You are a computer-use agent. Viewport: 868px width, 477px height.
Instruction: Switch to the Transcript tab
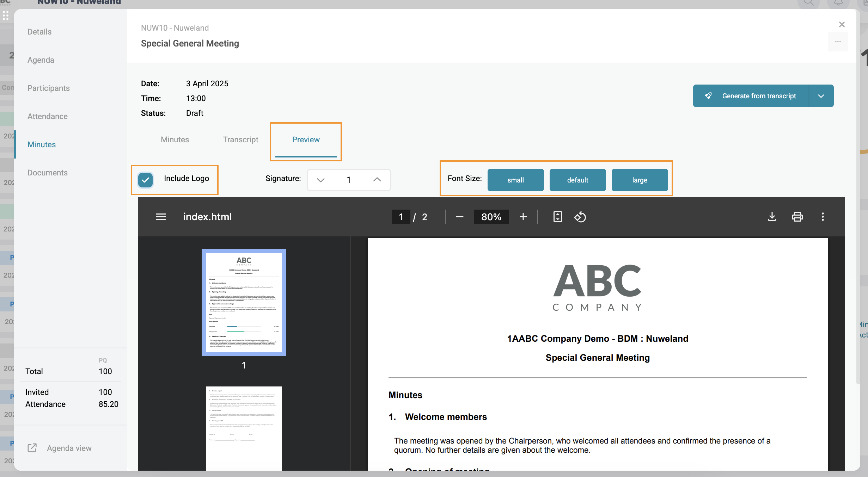(240, 140)
